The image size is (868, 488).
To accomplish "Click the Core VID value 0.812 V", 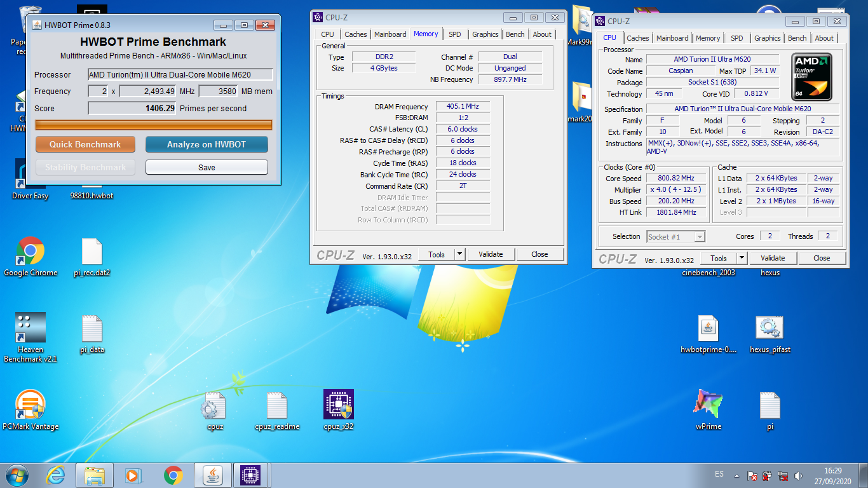I will [756, 94].
